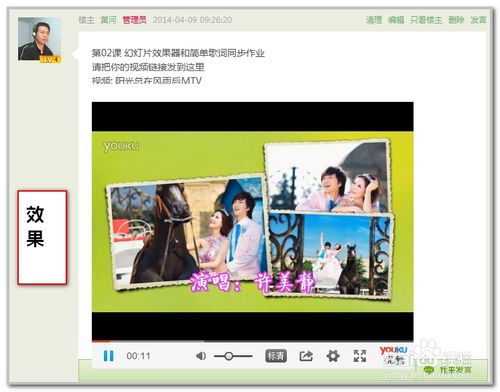
Task: Choose the 编辑 edit option
Action: pyautogui.click(x=396, y=20)
